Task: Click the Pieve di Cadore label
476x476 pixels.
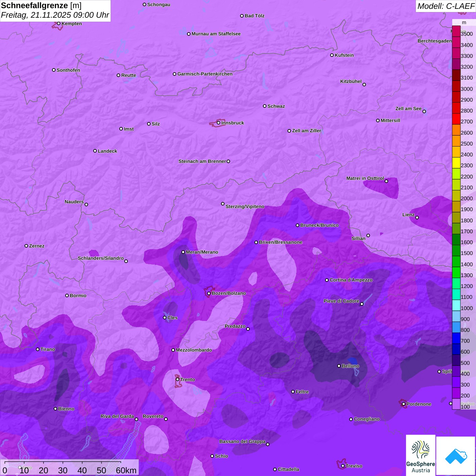Action: 341,301
